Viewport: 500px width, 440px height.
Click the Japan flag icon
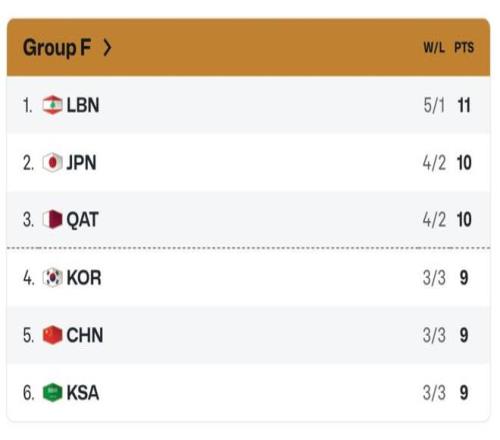(x=52, y=163)
